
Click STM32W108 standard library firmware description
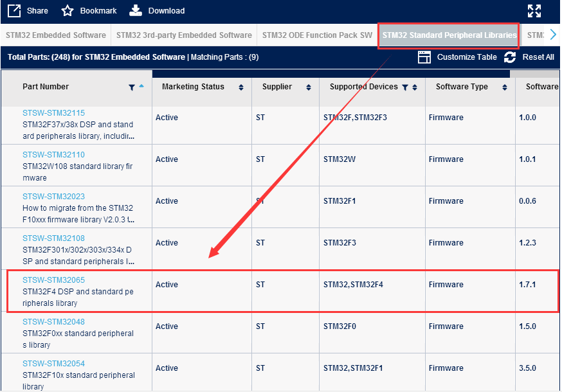(x=77, y=172)
